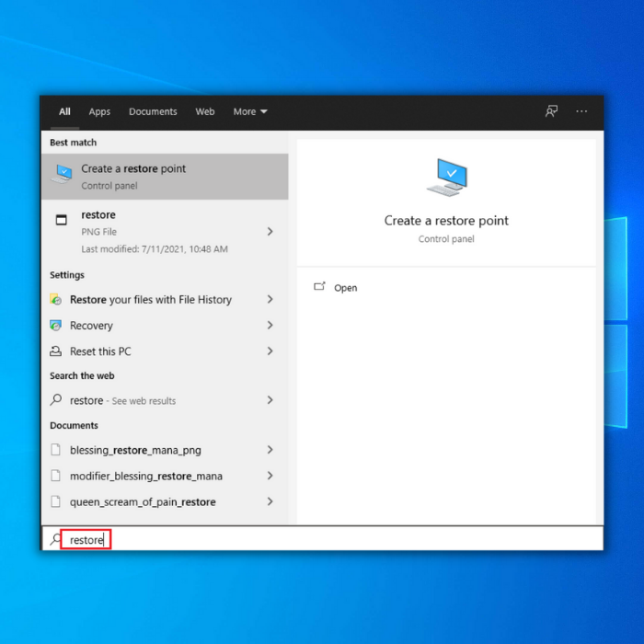This screenshot has width=644, height=644.
Task: Expand arrow for restore web results
Action: click(270, 400)
